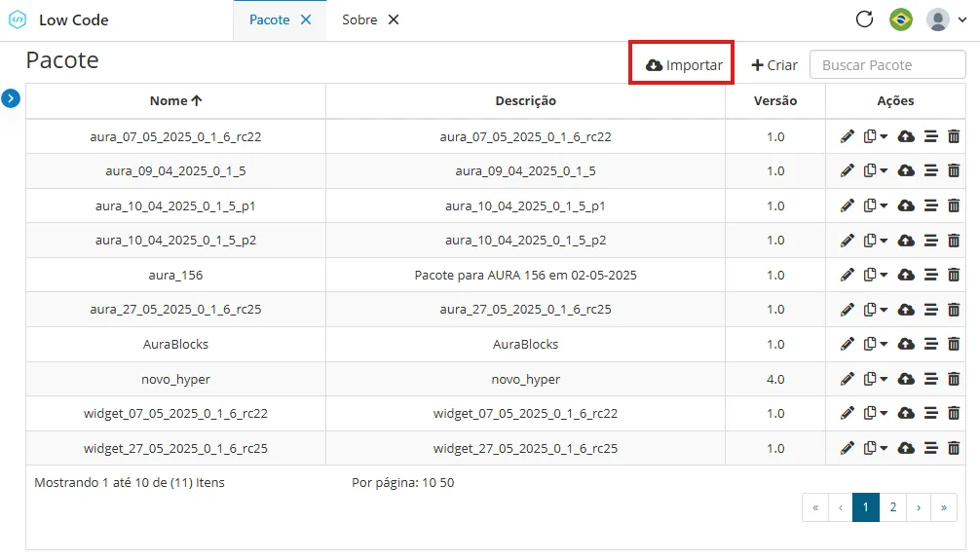Click the refresh icon in the header

pos(864,19)
